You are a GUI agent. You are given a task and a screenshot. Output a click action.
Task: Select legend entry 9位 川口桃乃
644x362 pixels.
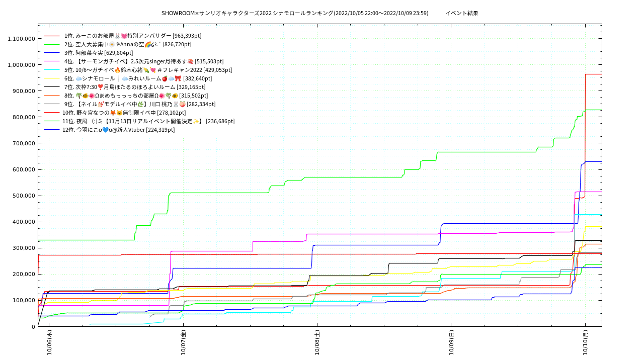pos(140,104)
